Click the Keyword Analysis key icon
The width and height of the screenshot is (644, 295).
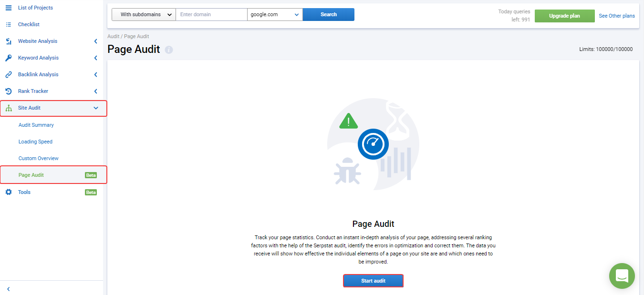click(8, 58)
